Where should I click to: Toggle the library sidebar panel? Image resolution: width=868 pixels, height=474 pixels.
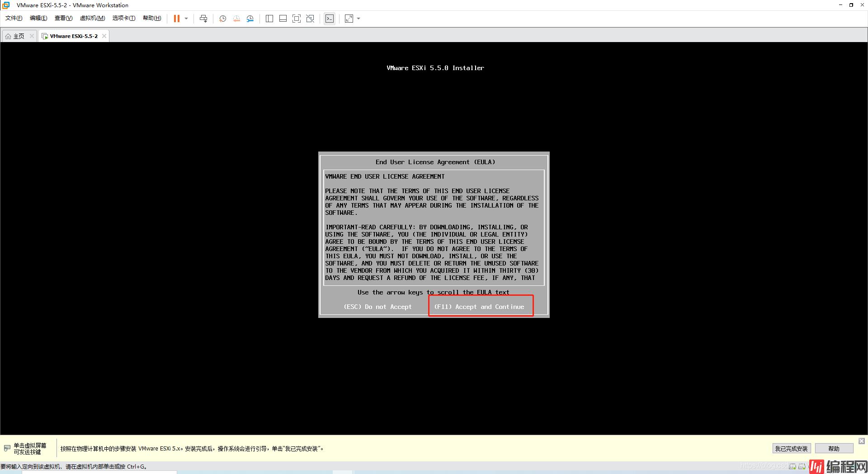tap(269, 19)
